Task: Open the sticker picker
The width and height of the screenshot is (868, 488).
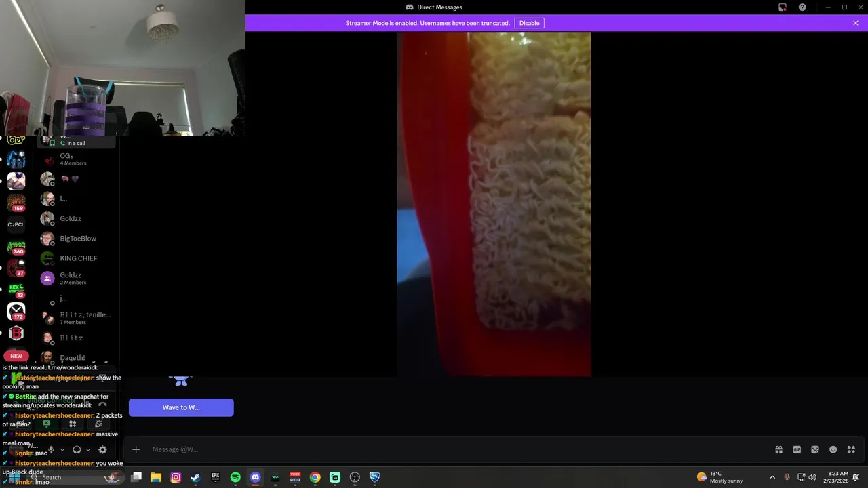Action: click(x=815, y=449)
